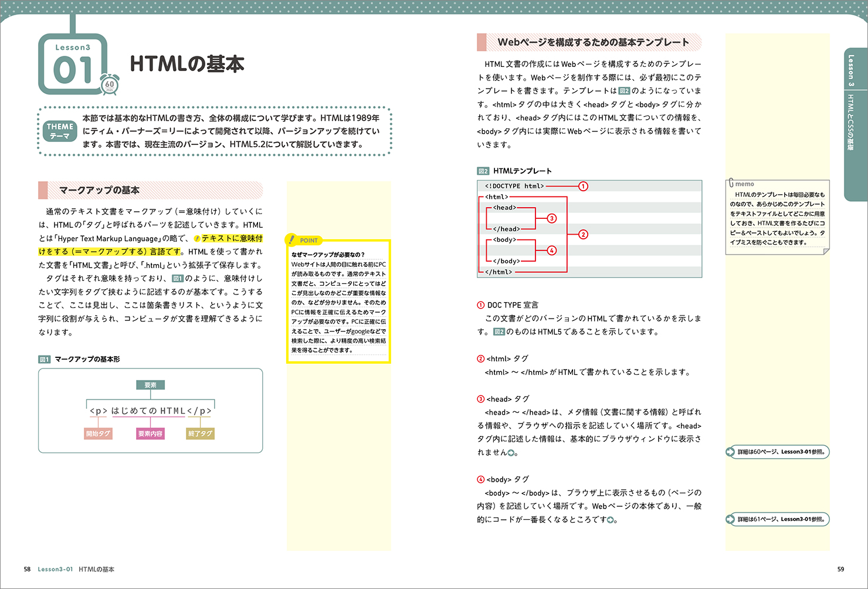Viewport: 868px width, 589px height.
Task: Select the 開始タグ label in the diagram
Action: pos(98,434)
